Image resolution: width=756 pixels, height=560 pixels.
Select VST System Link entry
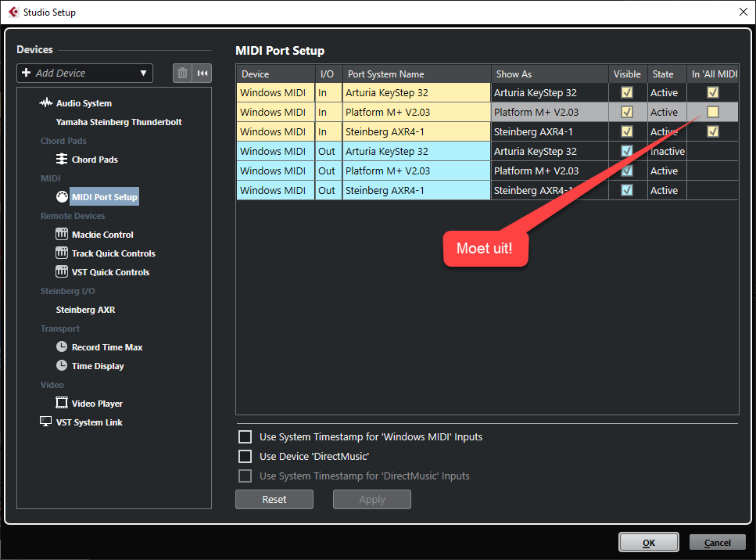(x=89, y=422)
